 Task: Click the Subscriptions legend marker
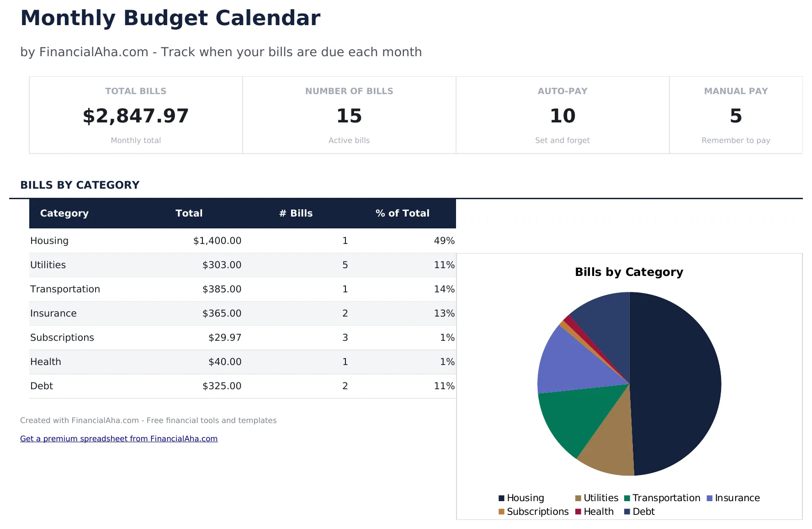(x=501, y=511)
